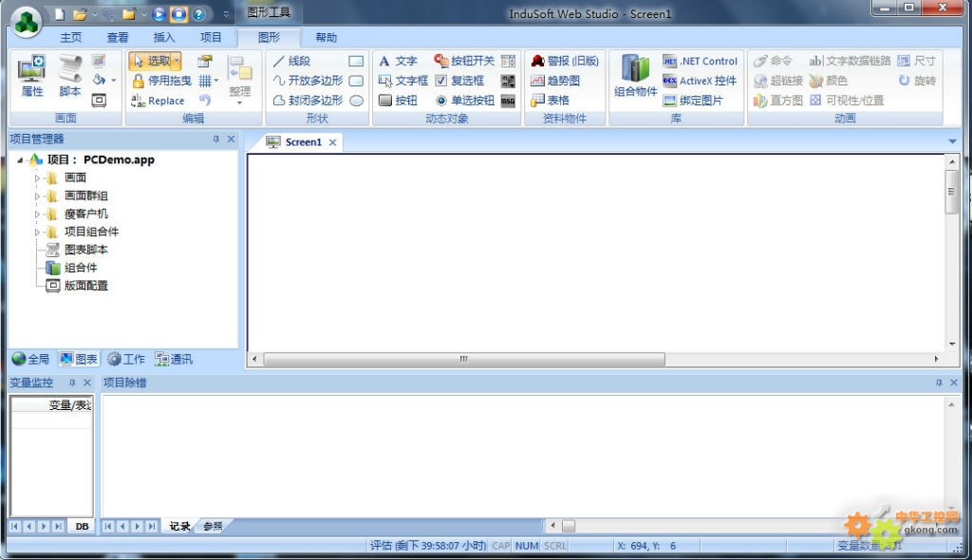Close the 项目管理器 panel
Viewport: 972px width, 560px height.
[232, 139]
